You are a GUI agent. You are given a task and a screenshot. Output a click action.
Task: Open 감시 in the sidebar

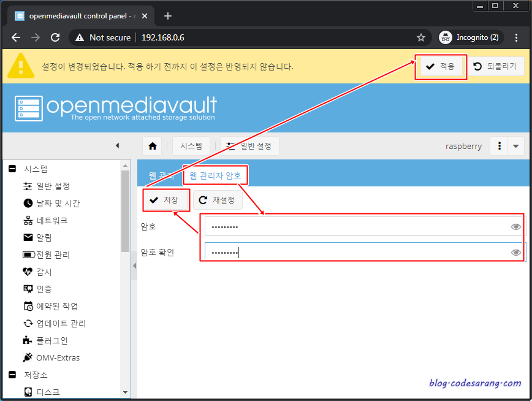coord(37,272)
